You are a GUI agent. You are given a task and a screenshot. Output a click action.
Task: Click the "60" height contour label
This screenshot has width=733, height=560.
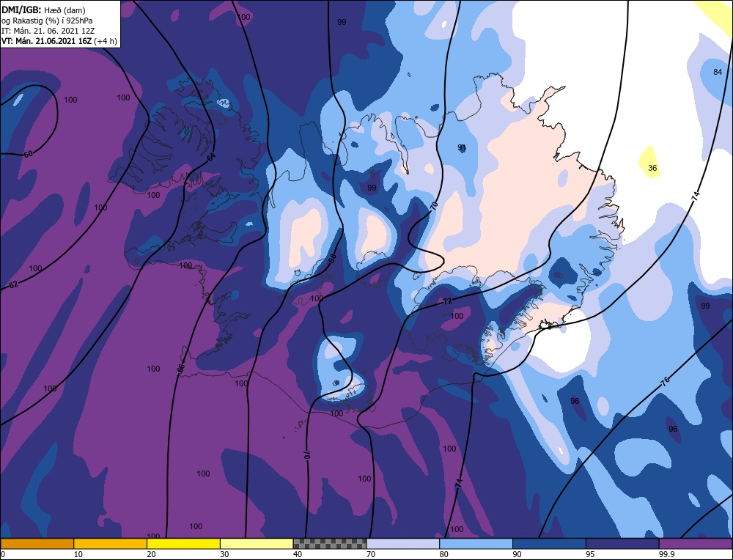[29, 154]
